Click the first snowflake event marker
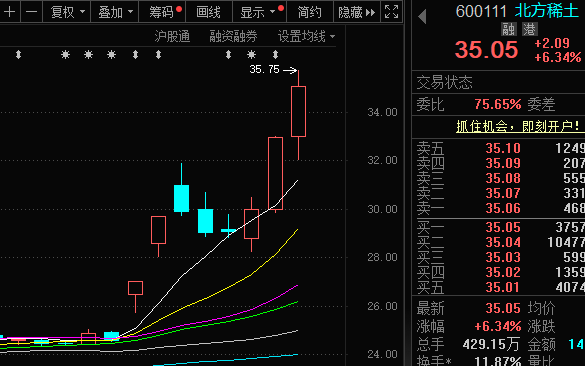 pyautogui.click(x=65, y=55)
